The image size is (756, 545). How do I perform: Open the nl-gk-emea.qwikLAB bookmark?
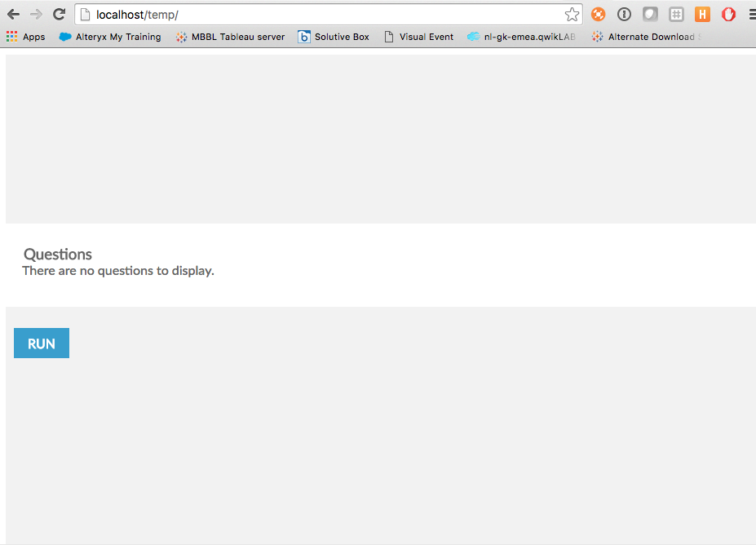tap(520, 37)
